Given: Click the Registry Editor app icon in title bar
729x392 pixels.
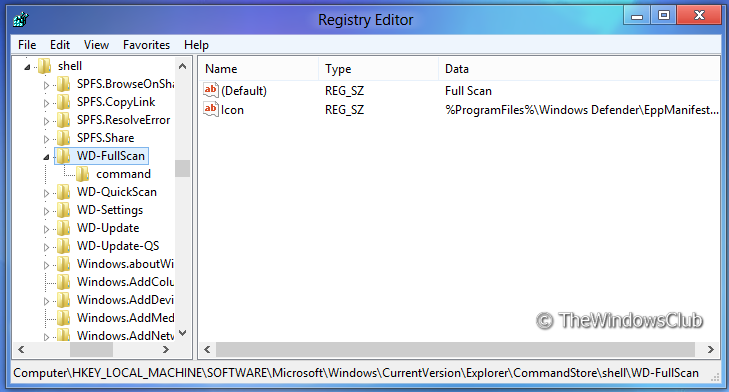Looking at the screenshot, I should (x=20, y=20).
